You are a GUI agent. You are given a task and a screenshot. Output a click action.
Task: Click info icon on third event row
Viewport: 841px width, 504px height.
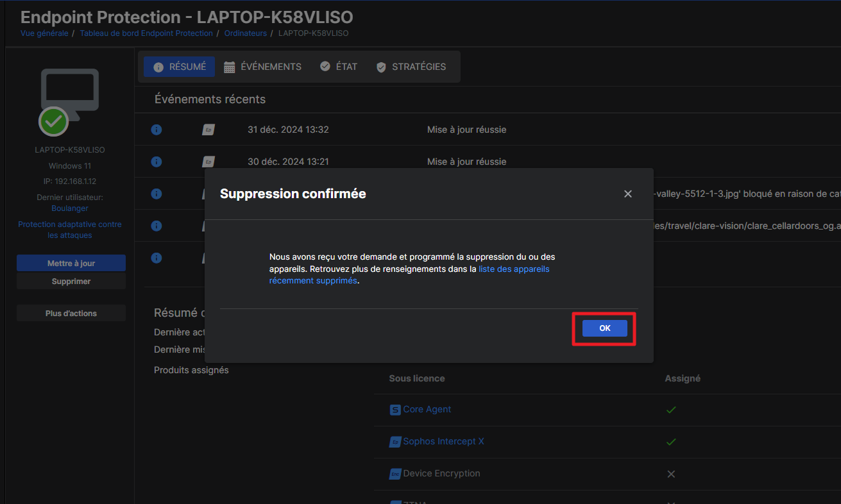(x=156, y=194)
